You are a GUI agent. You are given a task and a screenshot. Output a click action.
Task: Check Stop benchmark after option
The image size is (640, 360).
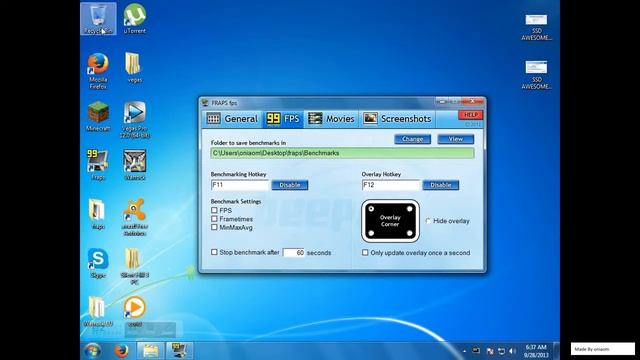tap(214, 252)
